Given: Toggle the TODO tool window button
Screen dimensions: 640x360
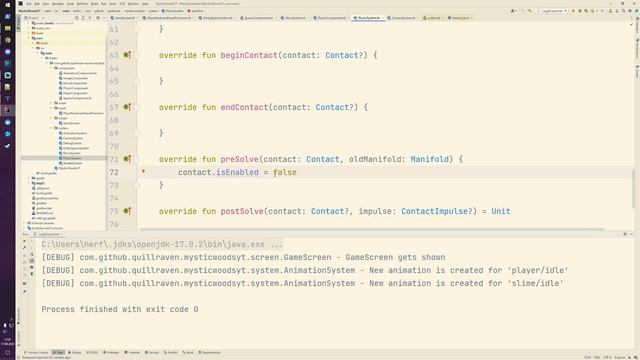Looking at the screenshot, I should point(93,352).
